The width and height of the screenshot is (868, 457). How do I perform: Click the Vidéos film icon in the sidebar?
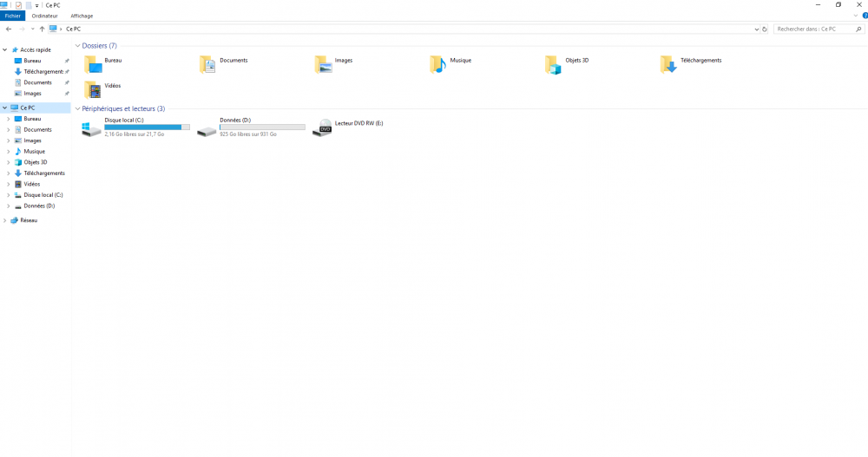17,184
